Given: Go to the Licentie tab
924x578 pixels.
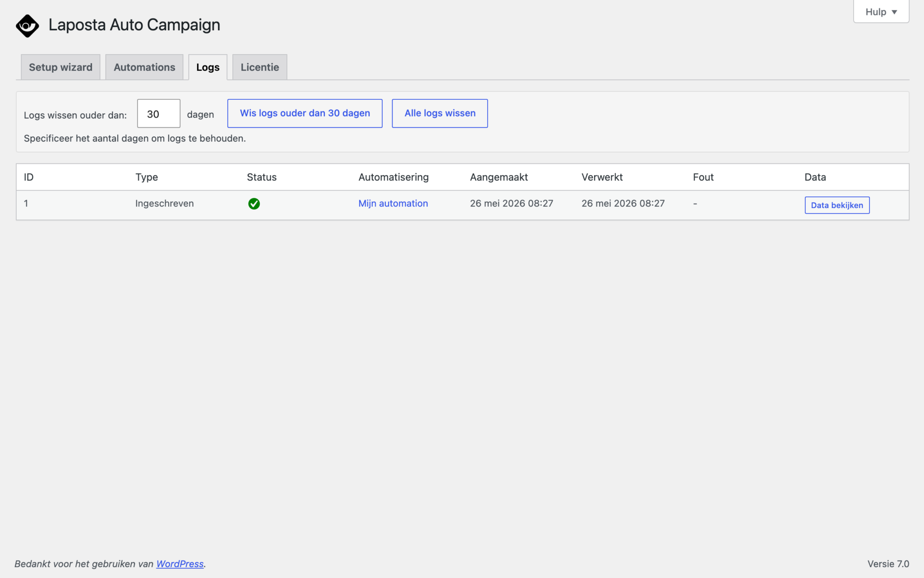Looking at the screenshot, I should point(260,67).
